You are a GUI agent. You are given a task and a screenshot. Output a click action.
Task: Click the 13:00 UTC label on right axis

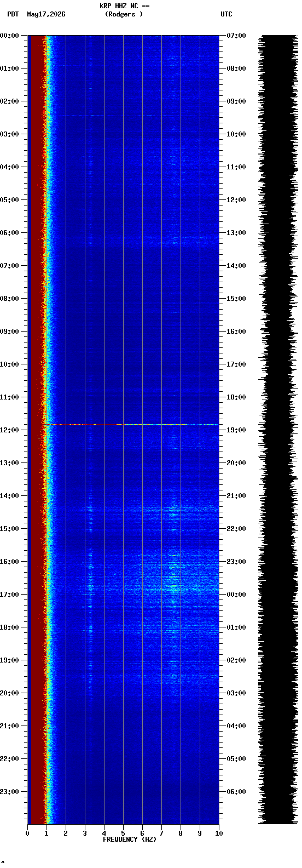(236, 233)
